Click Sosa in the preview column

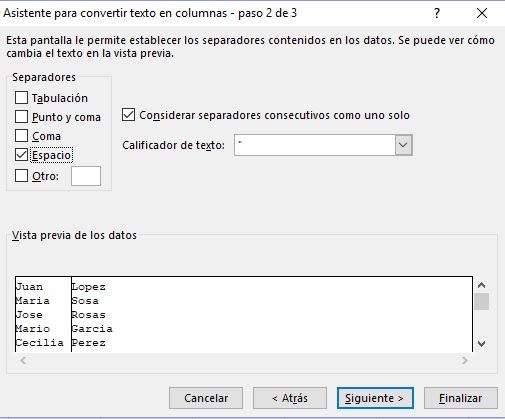pos(85,301)
